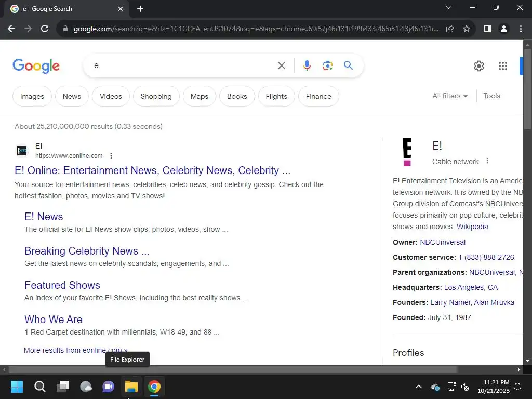Image resolution: width=532 pixels, height=399 pixels.
Task: Filter results by Images
Action: click(32, 96)
